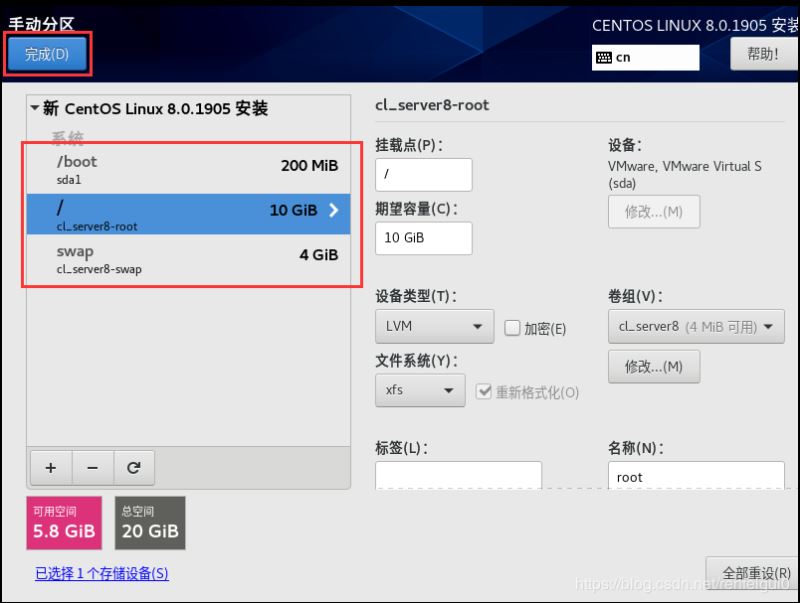Click the cn keyboard layout indicator
The height and width of the screenshot is (603, 800).
(644, 57)
